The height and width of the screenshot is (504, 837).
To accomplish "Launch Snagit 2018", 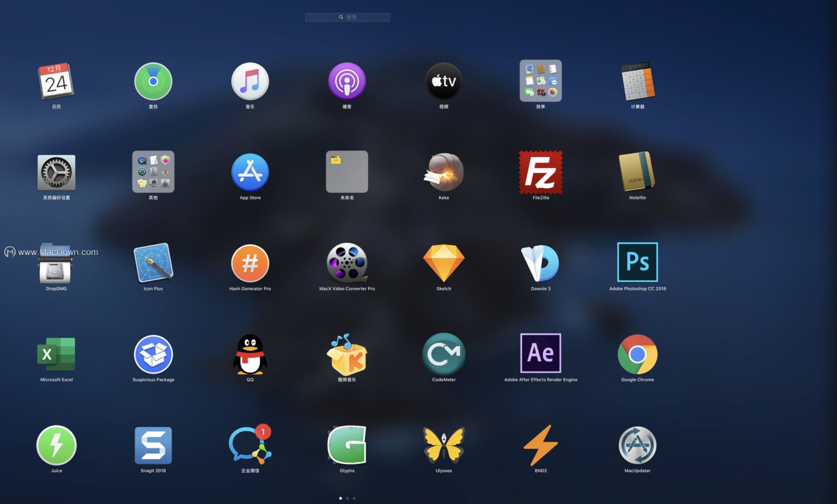I will [153, 445].
